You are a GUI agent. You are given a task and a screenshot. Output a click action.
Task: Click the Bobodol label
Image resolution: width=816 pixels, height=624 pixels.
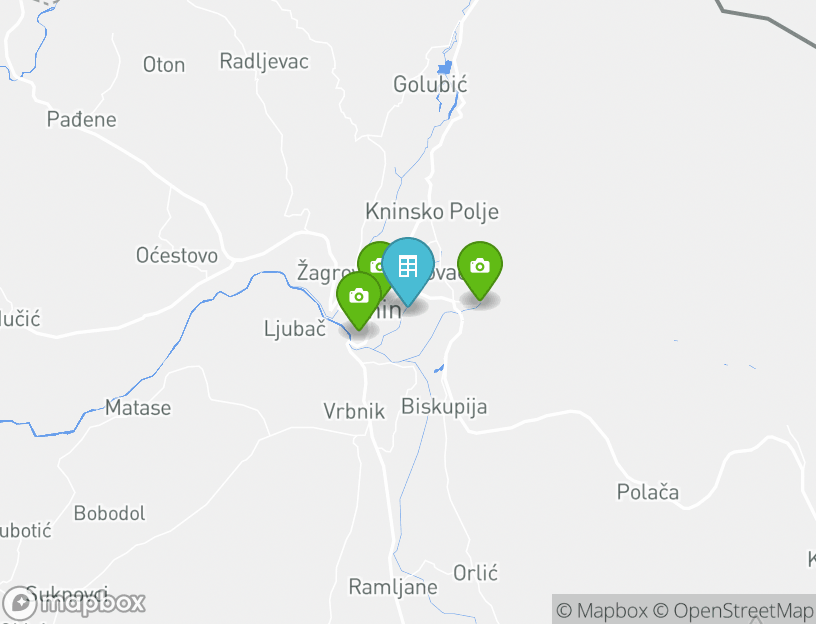click(109, 514)
